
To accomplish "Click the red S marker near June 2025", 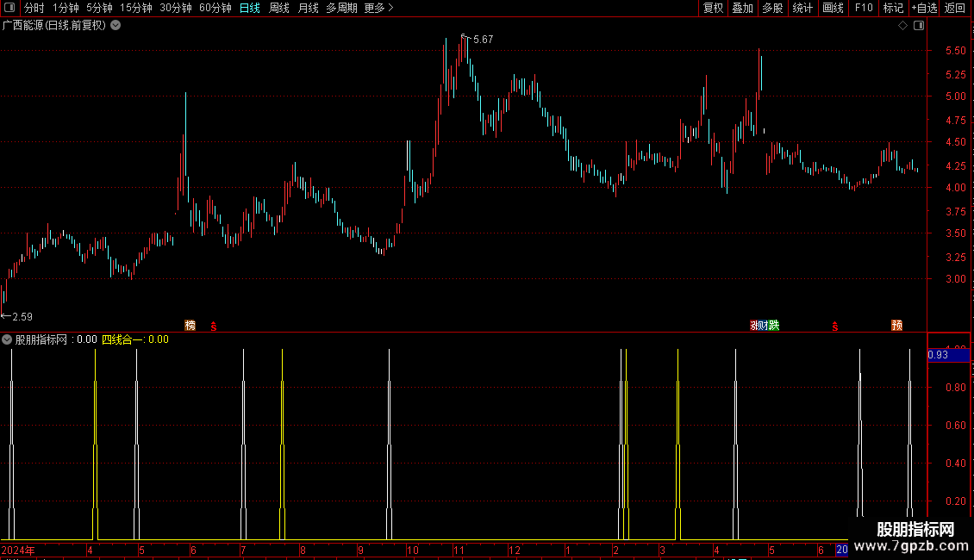I will (x=835, y=326).
